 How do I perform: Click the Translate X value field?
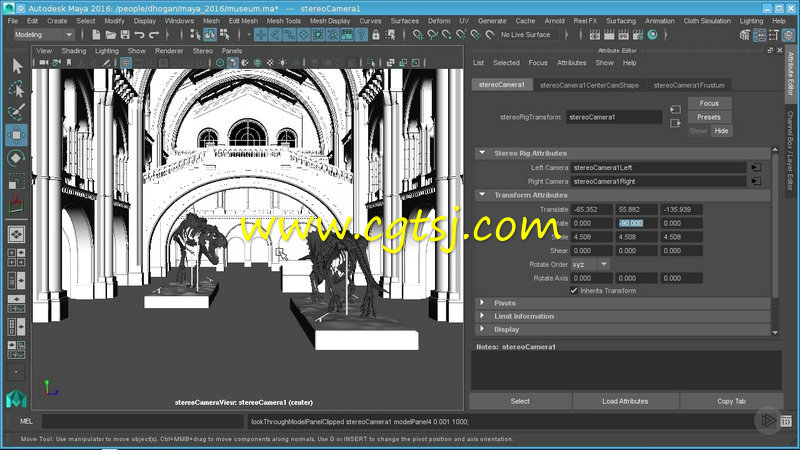pos(591,209)
